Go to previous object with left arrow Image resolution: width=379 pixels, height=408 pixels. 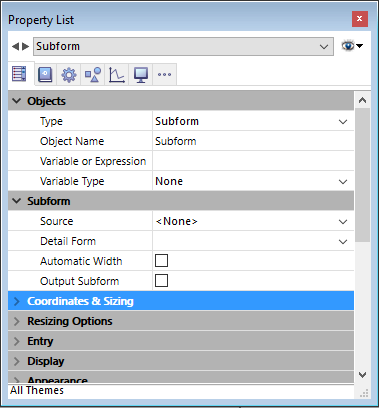15,46
